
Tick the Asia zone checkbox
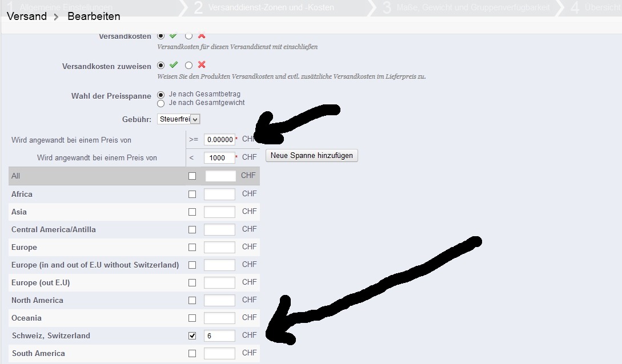[192, 212]
